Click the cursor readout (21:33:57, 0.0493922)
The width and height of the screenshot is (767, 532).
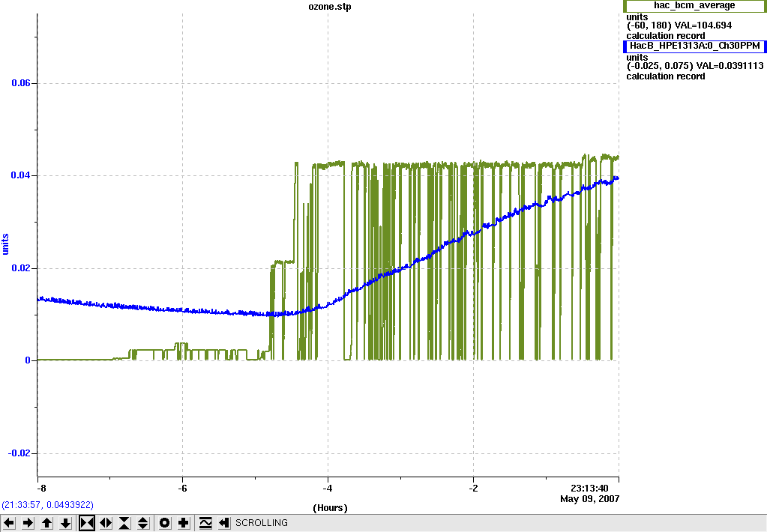click(47, 504)
